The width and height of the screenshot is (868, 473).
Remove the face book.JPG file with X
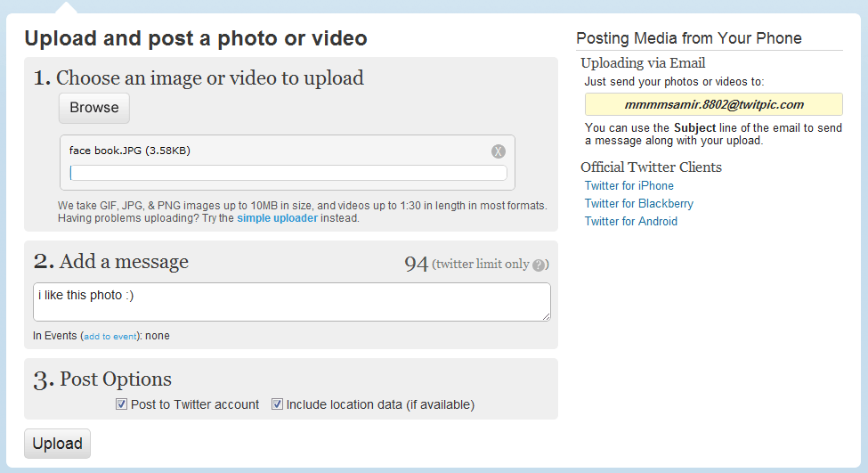click(499, 151)
